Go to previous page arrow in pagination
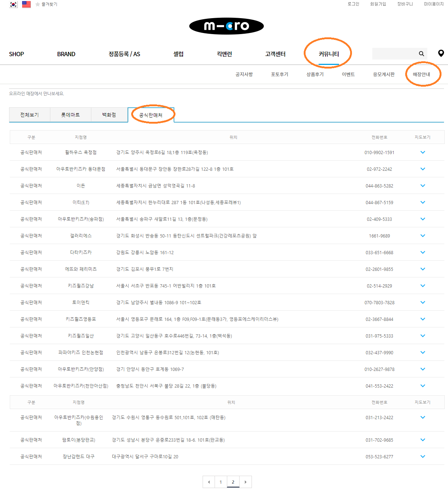The height and width of the screenshot is (504, 448). [209, 482]
